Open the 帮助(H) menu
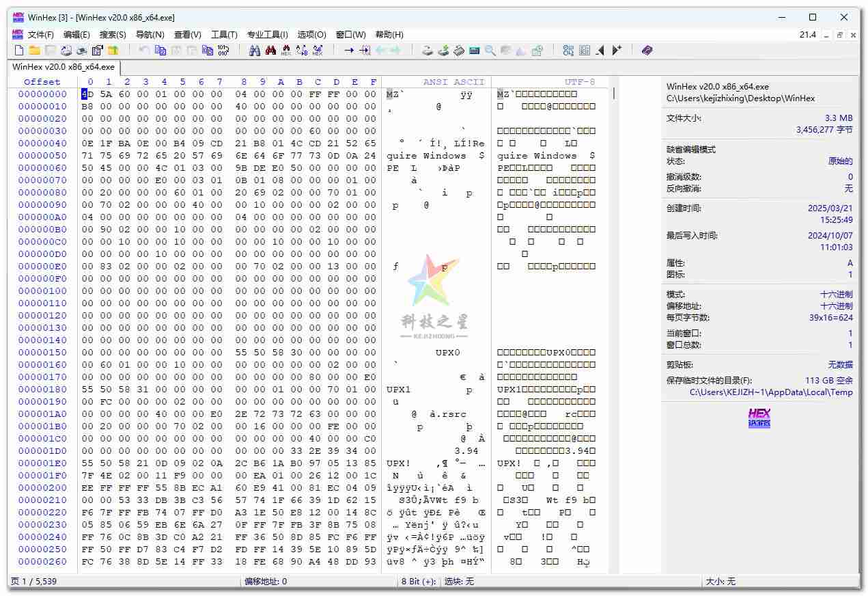Viewport: 868px width, 596px height. tap(389, 35)
